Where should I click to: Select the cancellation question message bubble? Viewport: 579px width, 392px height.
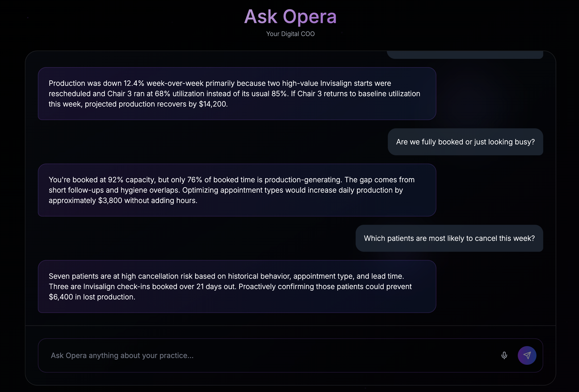coord(449,238)
